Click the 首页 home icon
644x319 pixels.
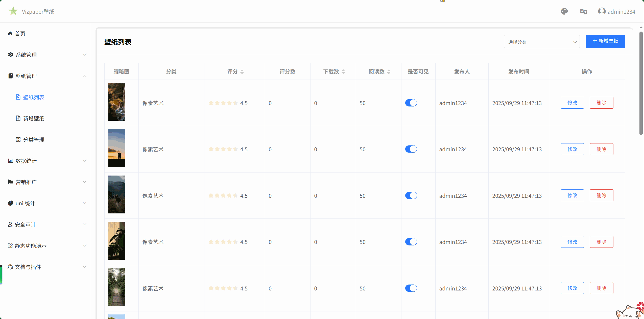pyautogui.click(x=10, y=34)
